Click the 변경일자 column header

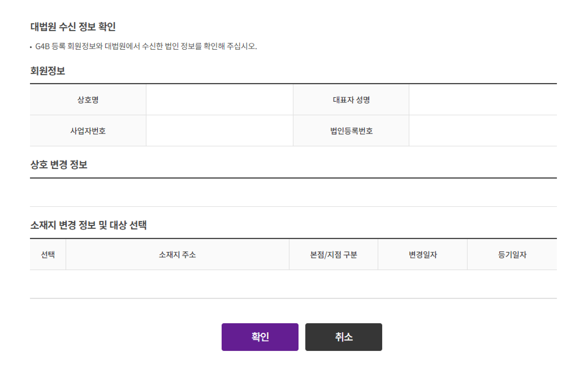coord(423,254)
